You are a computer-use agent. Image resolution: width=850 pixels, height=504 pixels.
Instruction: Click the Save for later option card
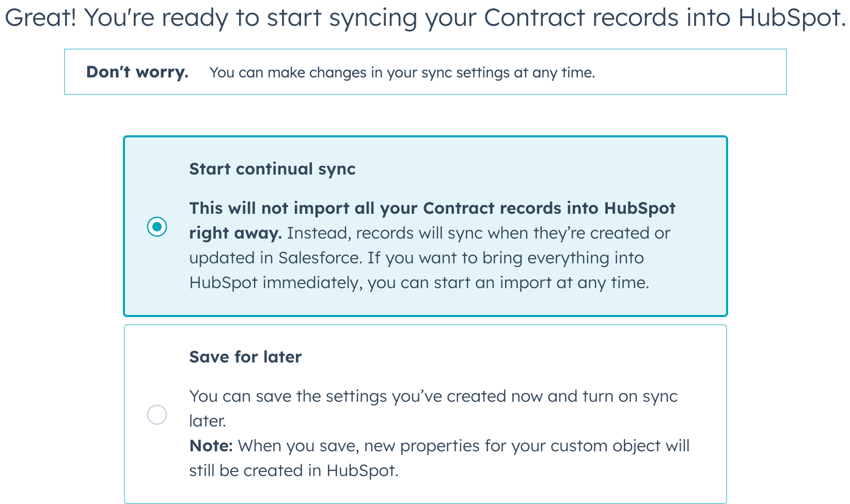click(425, 413)
